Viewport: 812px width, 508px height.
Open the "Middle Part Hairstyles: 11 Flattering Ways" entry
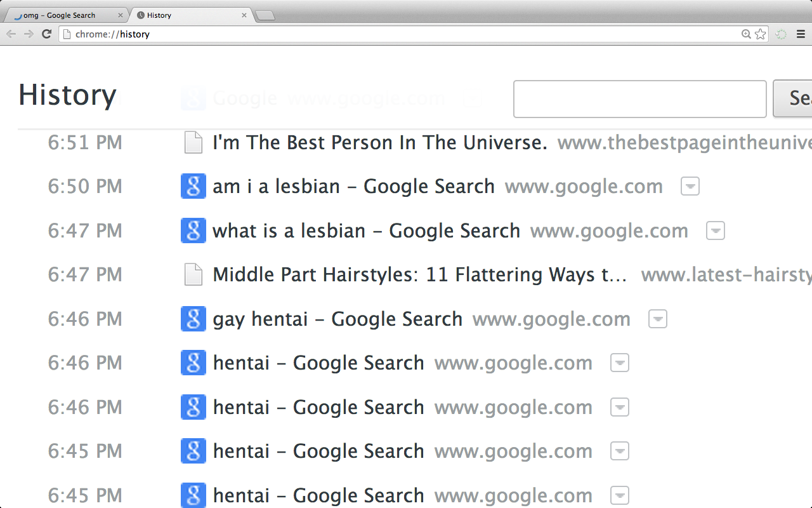point(420,274)
